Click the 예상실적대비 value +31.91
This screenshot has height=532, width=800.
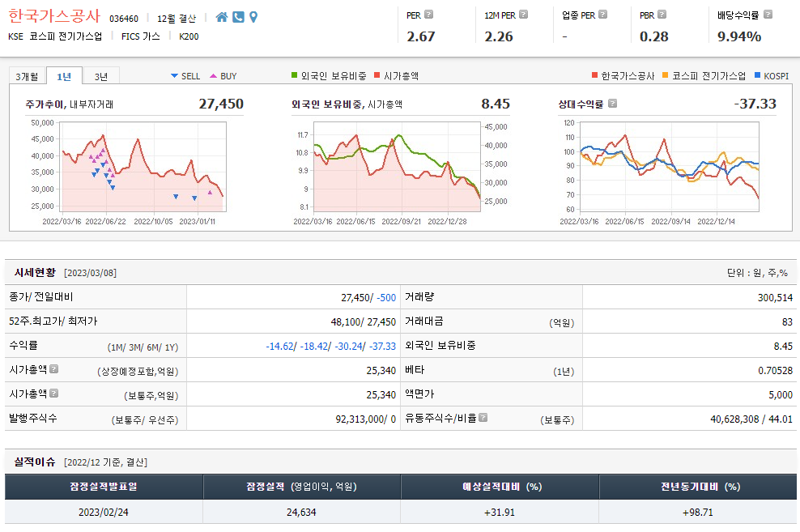tap(500, 512)
